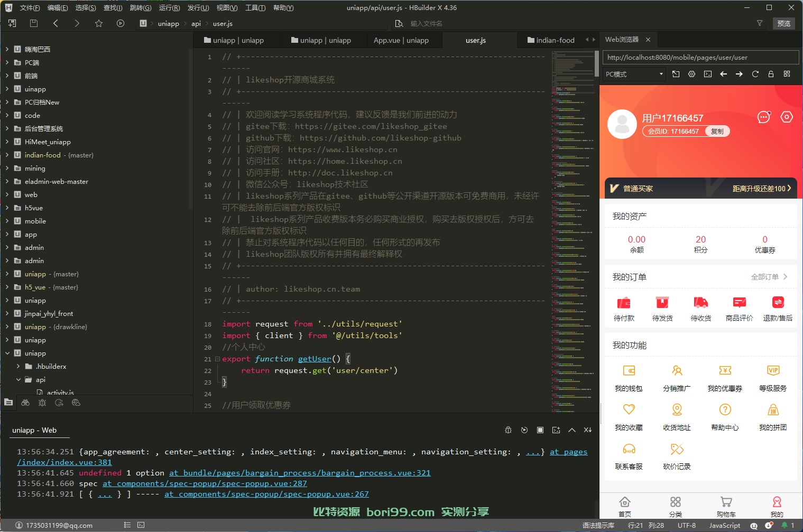The height and width of the screenshot is (532, 803).
Task: Expand the indian-food project node
Action: click(x=7, y=155)
